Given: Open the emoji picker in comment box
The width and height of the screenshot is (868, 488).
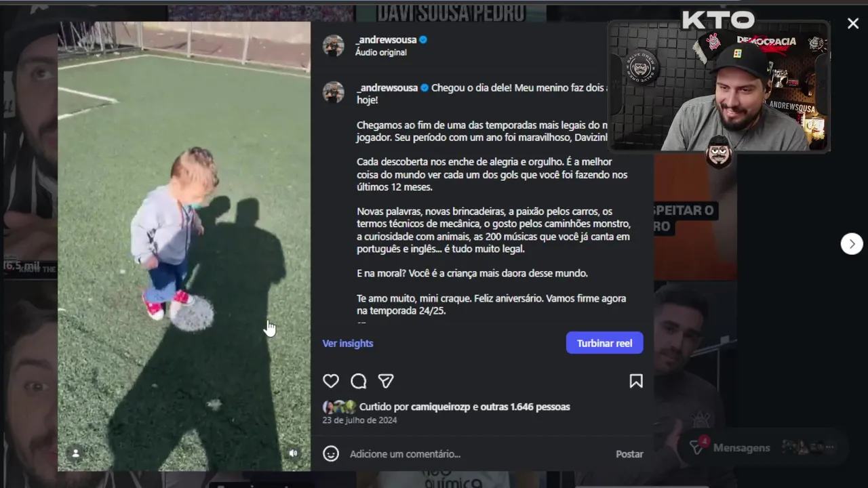Looking at the screenshot, I should coord(331,453).
